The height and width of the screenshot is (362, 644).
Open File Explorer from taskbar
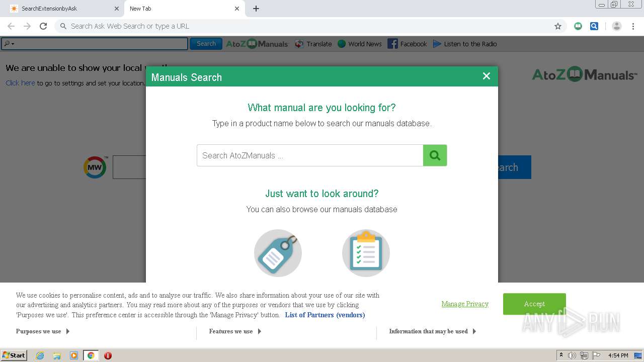[x=57, y=355]
